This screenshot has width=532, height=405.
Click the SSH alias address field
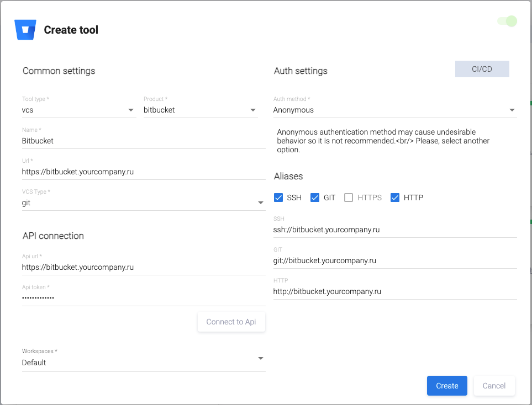click(x=394, y=230)
